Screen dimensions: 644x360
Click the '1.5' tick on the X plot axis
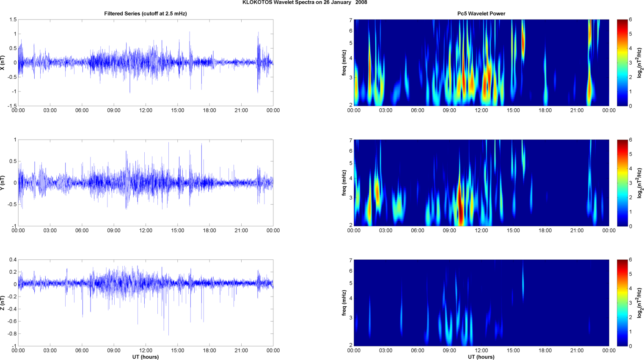click(13, 19)
